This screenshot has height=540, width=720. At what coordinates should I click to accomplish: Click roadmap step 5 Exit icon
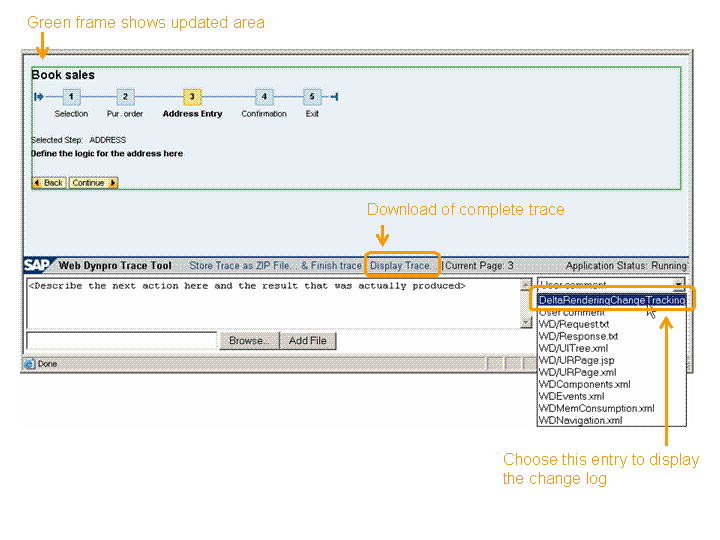[x=312, y=97]
